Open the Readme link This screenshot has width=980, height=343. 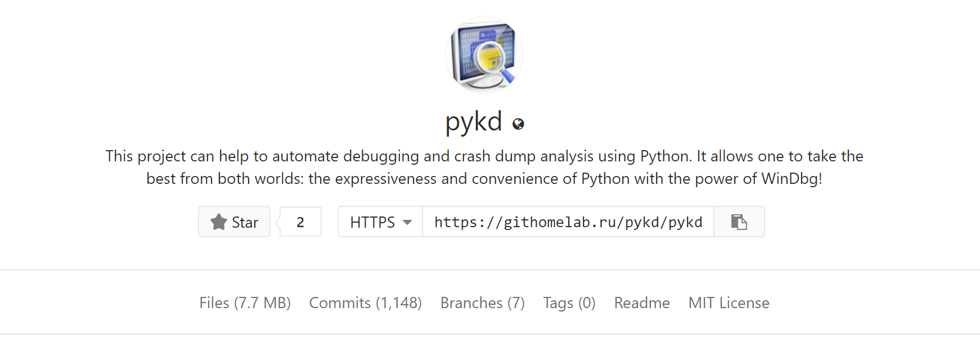point(642,303)
